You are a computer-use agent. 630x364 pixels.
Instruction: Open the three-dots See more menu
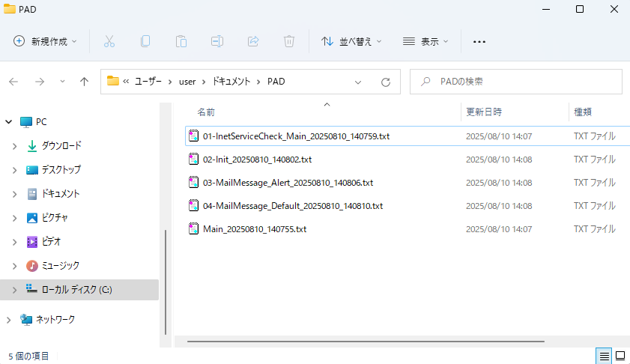coord(479,42)
